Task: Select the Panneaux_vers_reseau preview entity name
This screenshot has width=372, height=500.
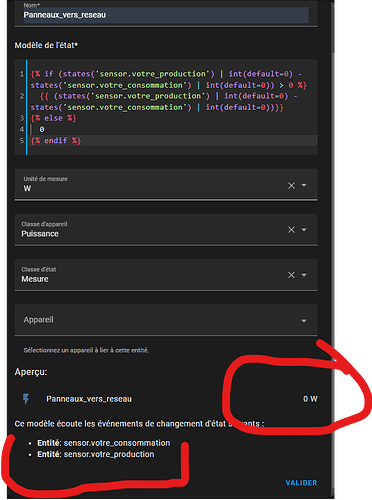Action: pos(89,399)
